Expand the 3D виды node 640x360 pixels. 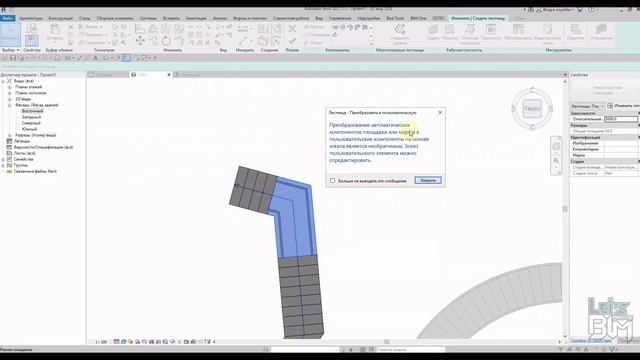[x=10, y=99]
